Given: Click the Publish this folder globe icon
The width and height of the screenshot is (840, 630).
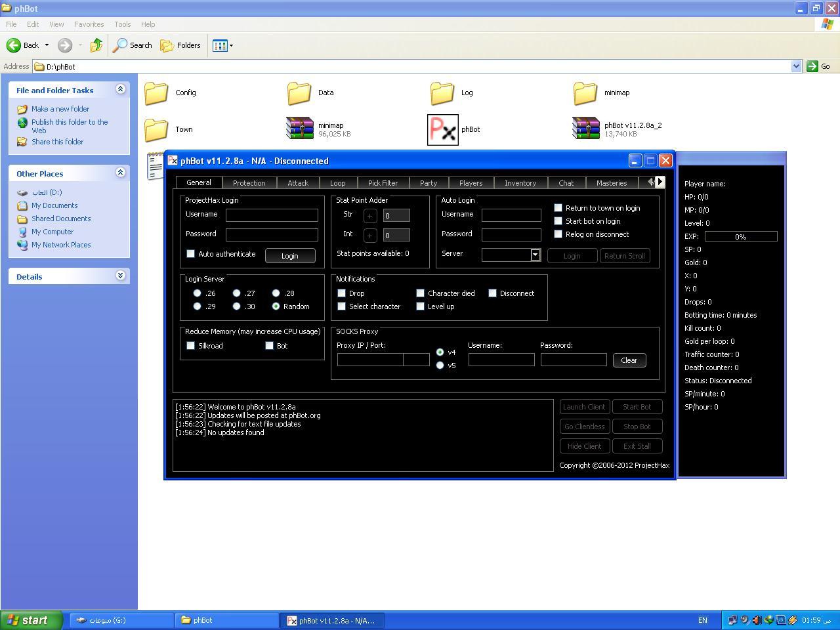Looking at the screenshot, I should tap(22, 122).
